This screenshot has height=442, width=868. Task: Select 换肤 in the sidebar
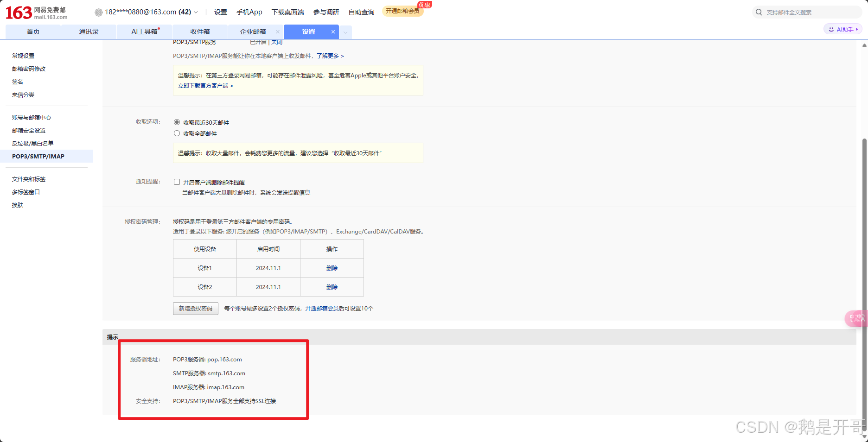[18, 205]
